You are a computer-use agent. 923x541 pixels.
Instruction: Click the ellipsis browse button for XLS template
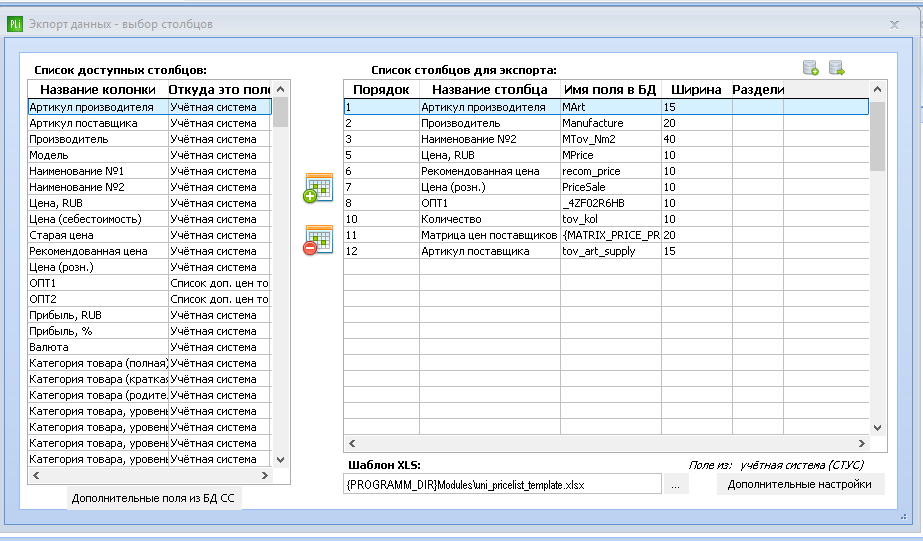click(675, 484)
